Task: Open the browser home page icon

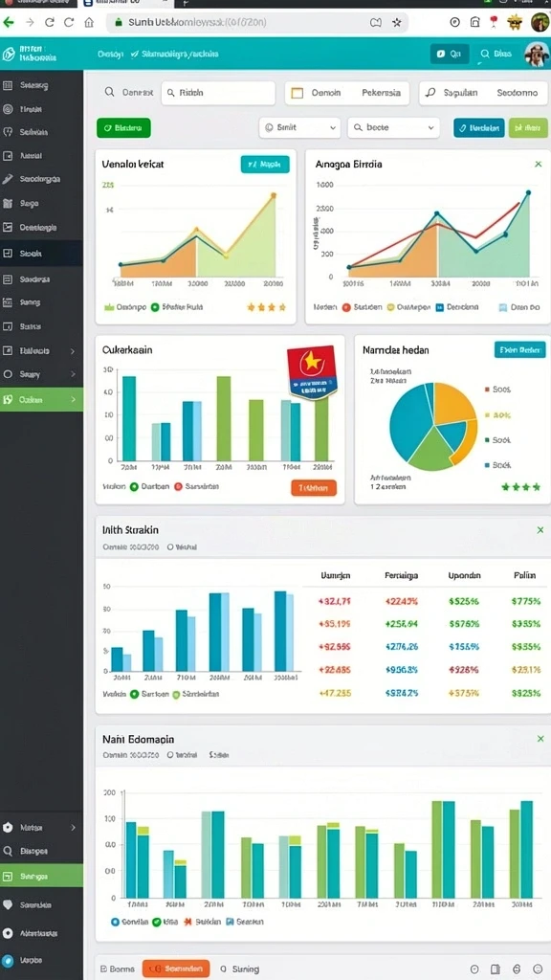Action: tap(89, 23)
